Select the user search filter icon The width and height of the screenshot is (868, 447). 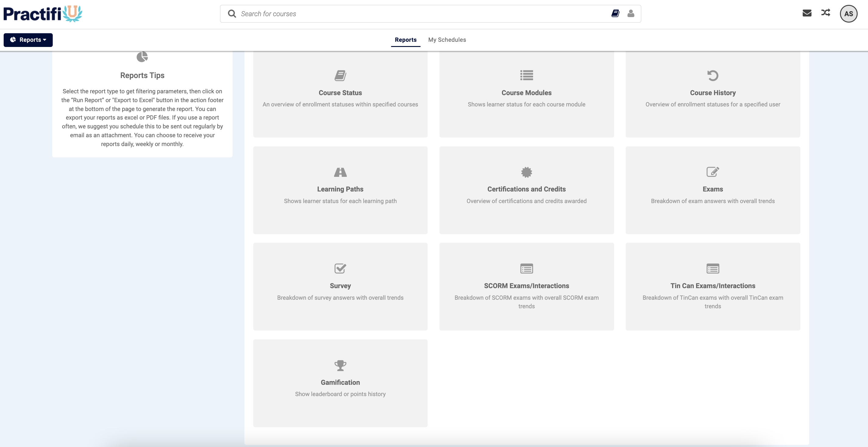click(x=631, y=13)
